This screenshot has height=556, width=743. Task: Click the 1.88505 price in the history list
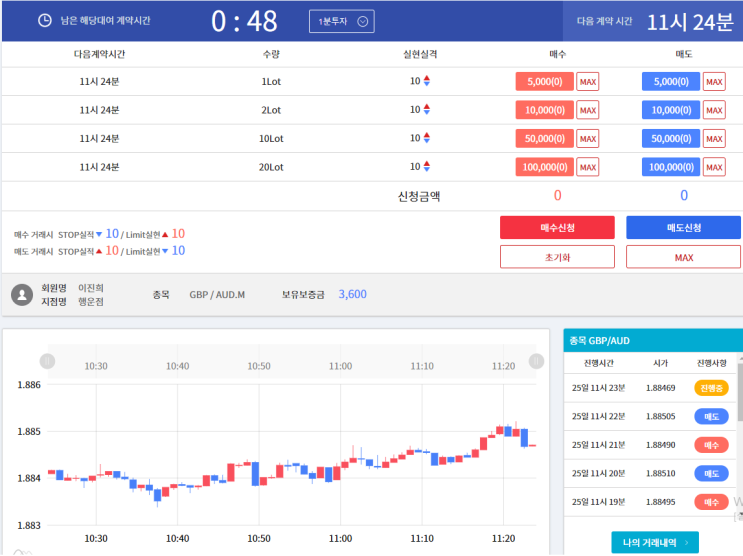pyautogui.click(x=661, y=417)
